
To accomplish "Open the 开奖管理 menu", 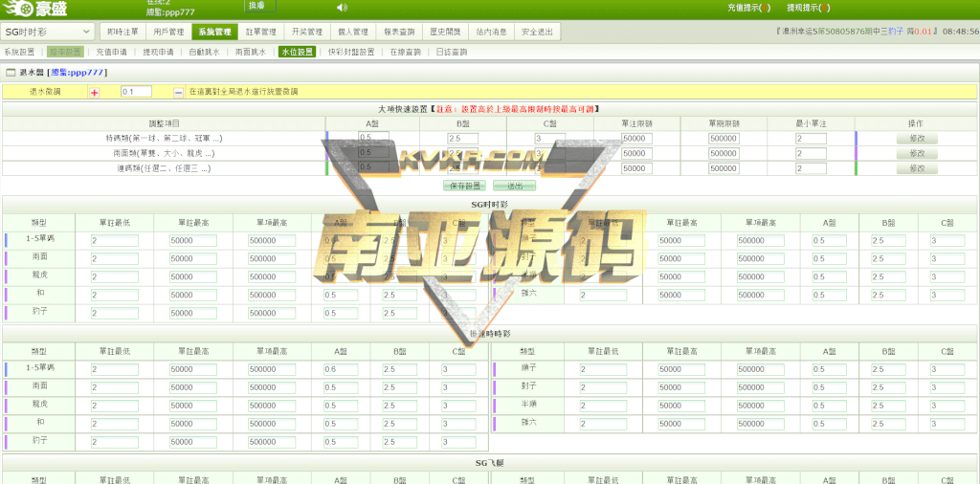I will point(307,32).
